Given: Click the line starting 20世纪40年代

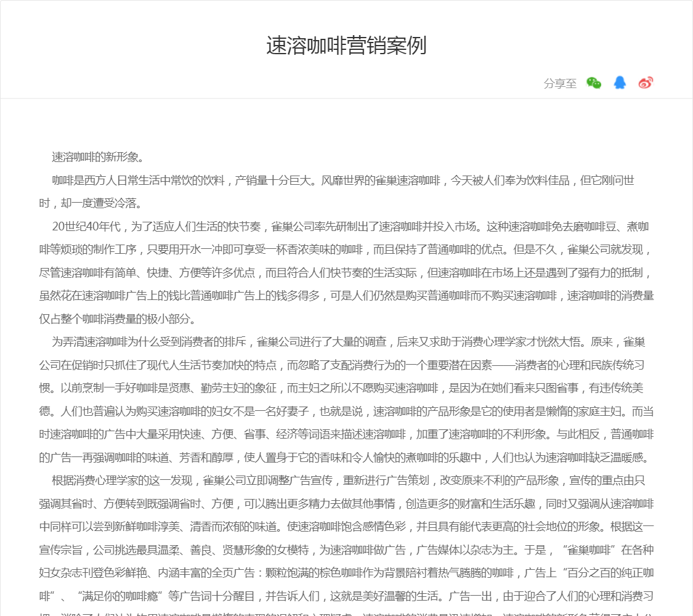Looking at the screenshot, I should coord(351,226).
